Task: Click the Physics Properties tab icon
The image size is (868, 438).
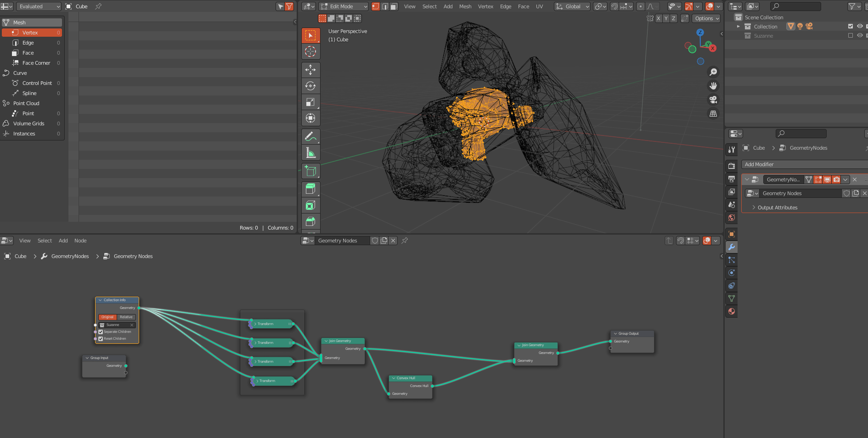Action: tap(732, 273)
